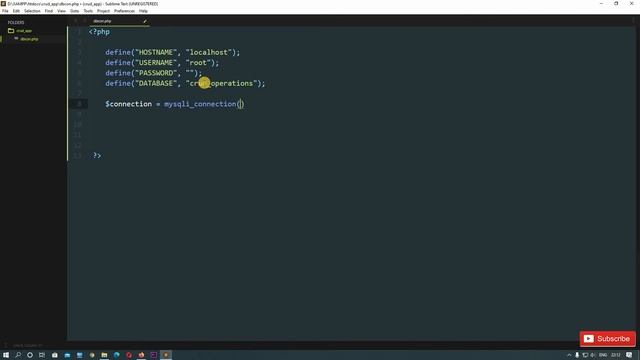Open the Tools menu
640x360 pixels.
coord(88,11)
